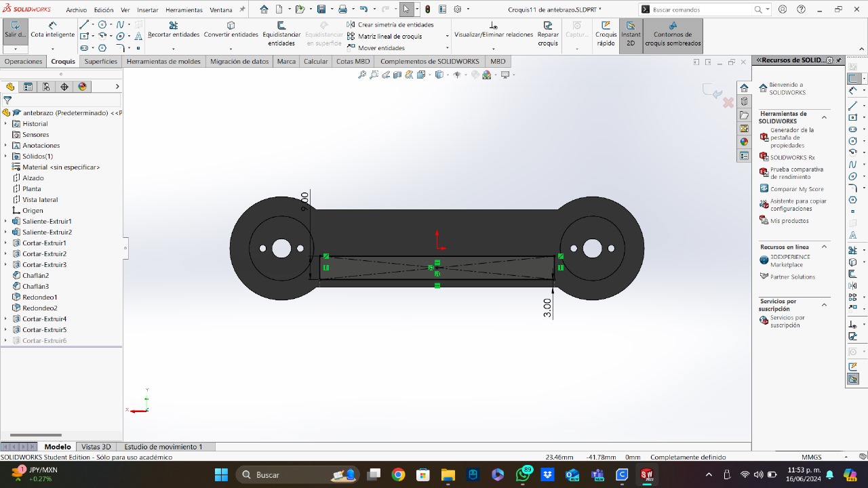
Task: Select the Circle sketch tool in ribbon
Action: [102, 24]
